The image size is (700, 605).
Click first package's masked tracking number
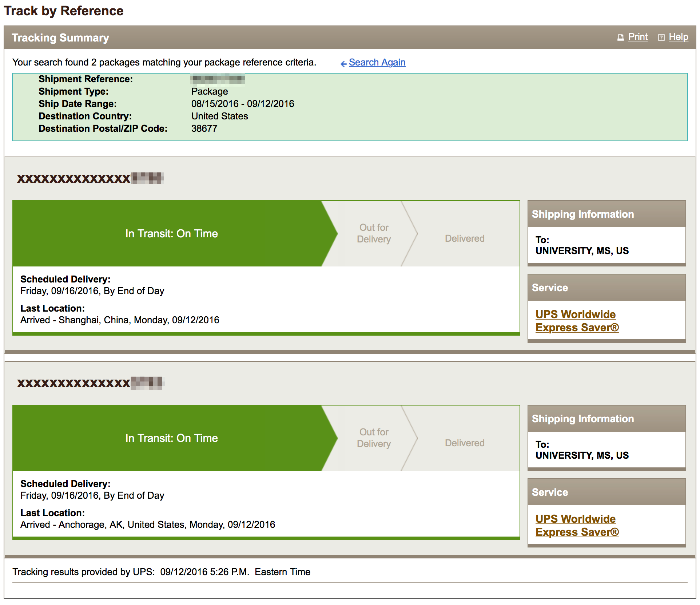pos(90,179)
